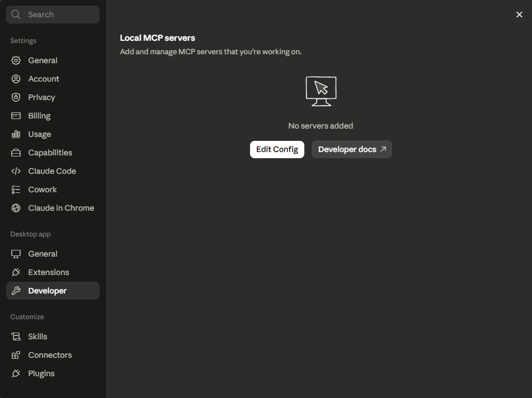Click the Edit Config button

[x=277, y=149]
